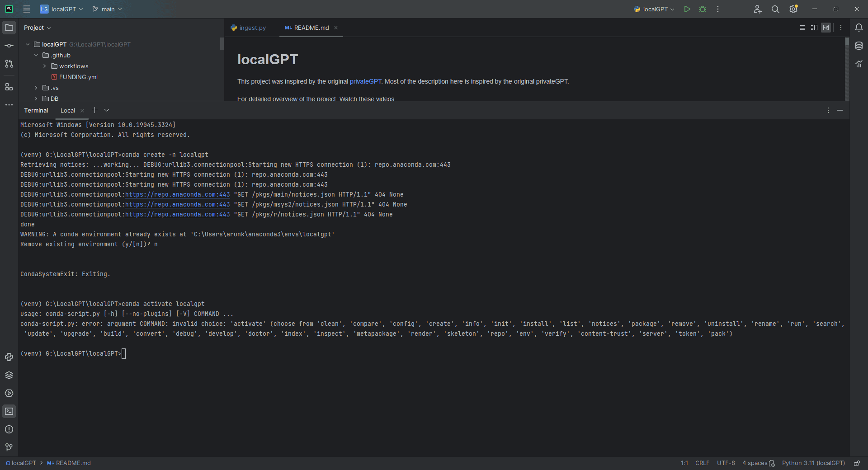The image size is (868, 470).
Task: Collapse the .github folder
Action: pyautogui.click(x=36, y=55)
